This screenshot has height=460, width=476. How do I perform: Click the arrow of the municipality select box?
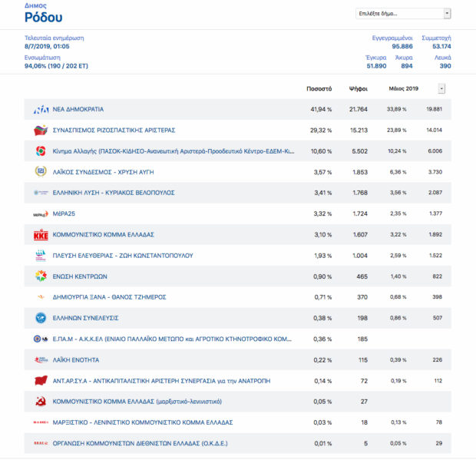point(447,14)
